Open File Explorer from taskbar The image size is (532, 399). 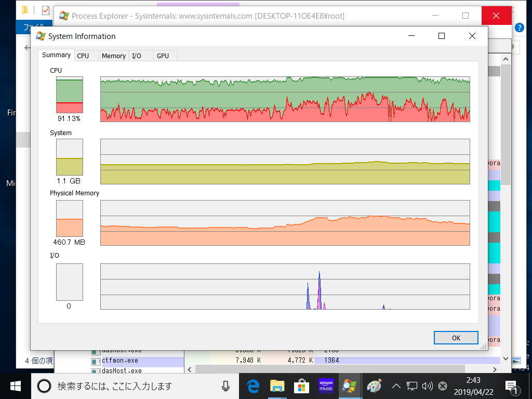click(x=277, y=386)
